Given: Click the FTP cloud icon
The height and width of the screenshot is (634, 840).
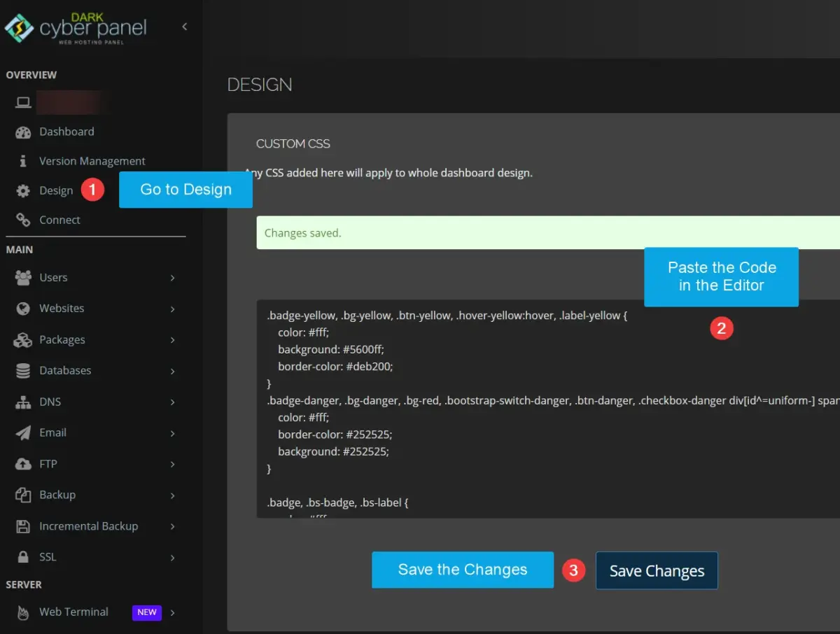Looking at the screenshot, I should tap(23, 463).
